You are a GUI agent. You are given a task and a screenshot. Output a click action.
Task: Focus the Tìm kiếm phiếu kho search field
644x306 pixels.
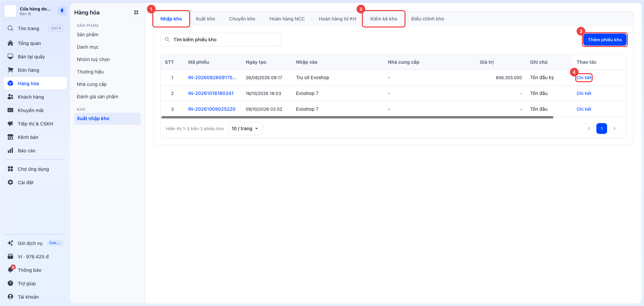[x=221, y=40]
